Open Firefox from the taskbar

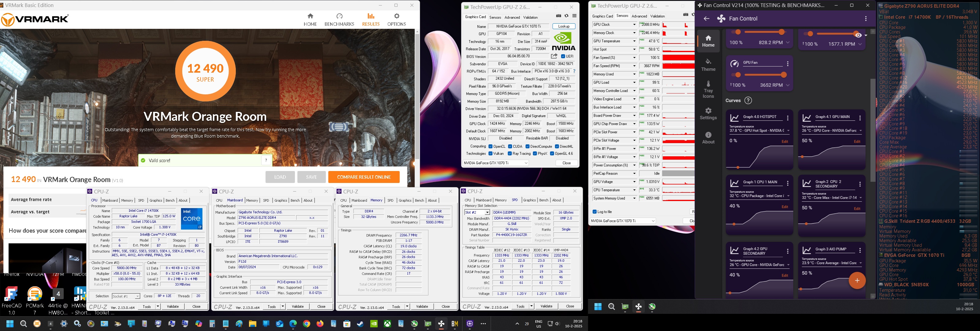pos(320,324)
